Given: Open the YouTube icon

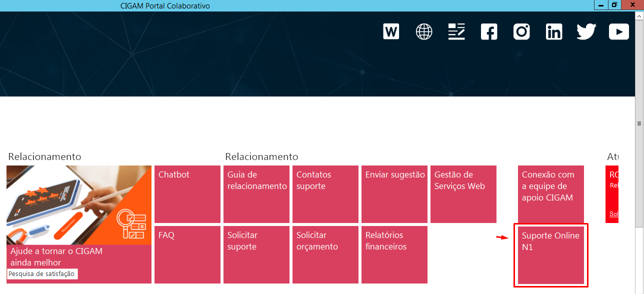Looking at the screenshot, I should (x=619, y=31).
